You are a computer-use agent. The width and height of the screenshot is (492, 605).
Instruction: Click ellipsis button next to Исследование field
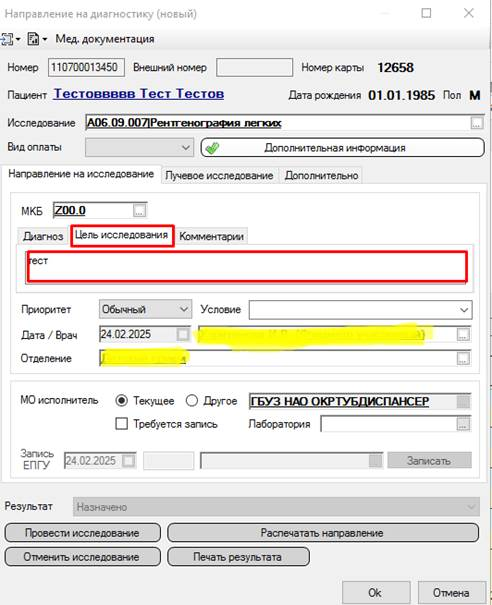477,123
